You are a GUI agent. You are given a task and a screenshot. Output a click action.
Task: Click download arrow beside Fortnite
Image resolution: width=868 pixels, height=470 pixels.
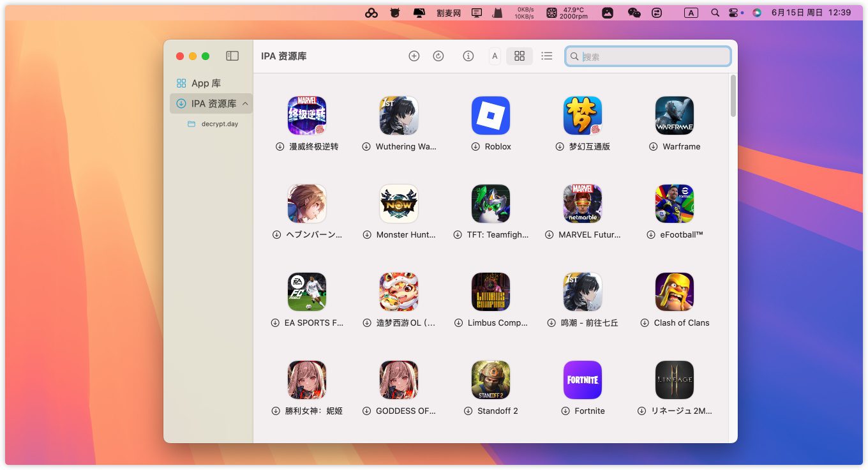coord(565,411)
